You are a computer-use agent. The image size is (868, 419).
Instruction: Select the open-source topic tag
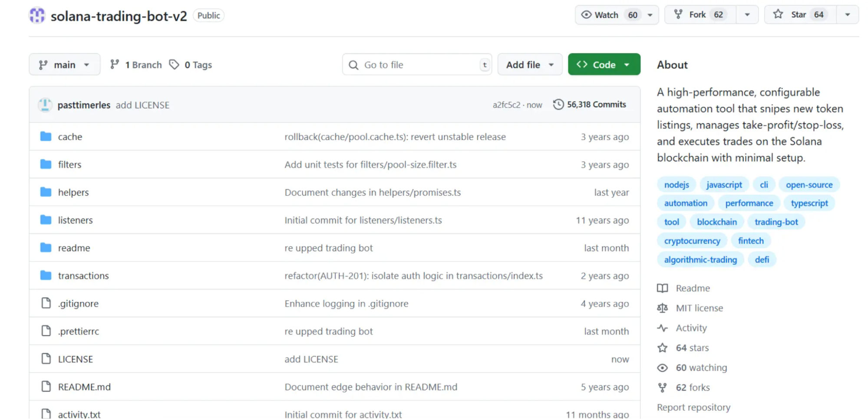809,185
